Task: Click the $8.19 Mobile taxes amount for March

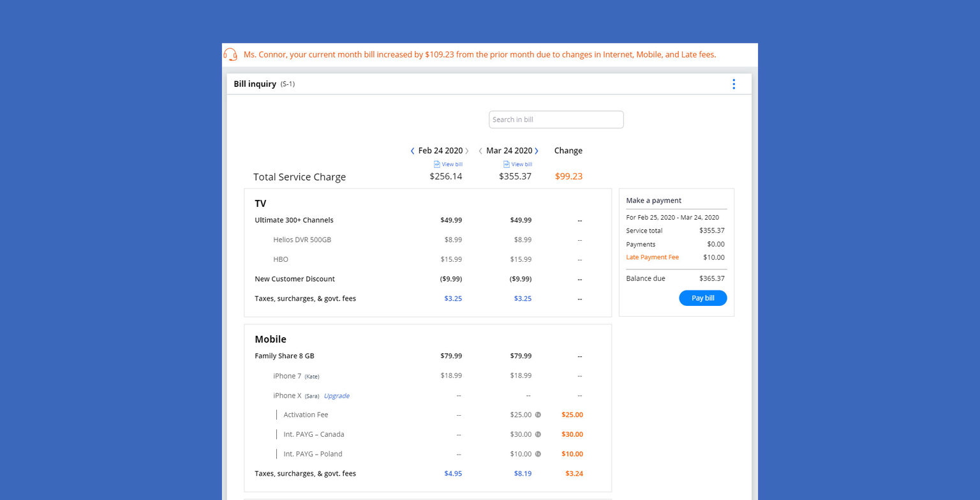Action: point(523,473)
